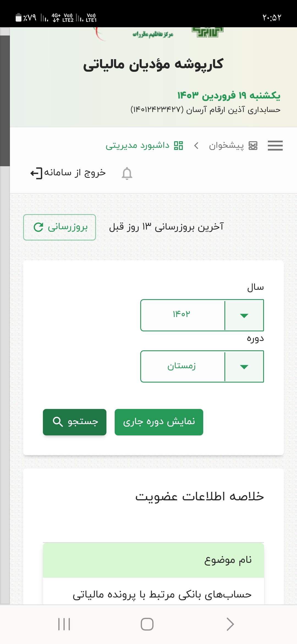Open داشبورد مدیریتی breadcrumb item
This screenshot has width=297, height=644.
(x=137, y=146)
